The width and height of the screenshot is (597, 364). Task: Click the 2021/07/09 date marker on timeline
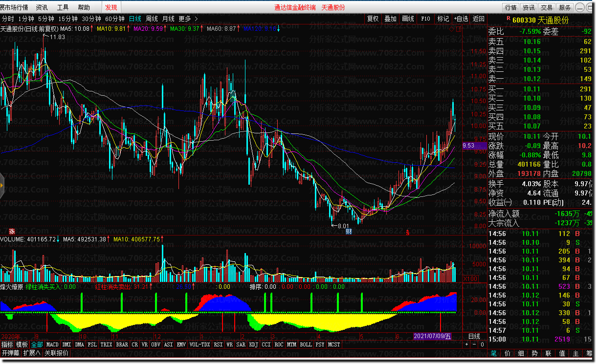(x=432, y=336)
